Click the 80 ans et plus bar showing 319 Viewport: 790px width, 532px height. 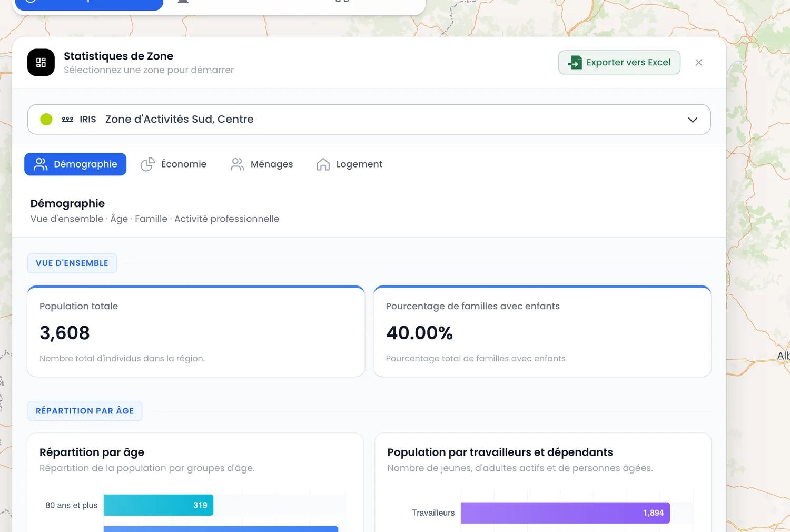pos(159,505)
